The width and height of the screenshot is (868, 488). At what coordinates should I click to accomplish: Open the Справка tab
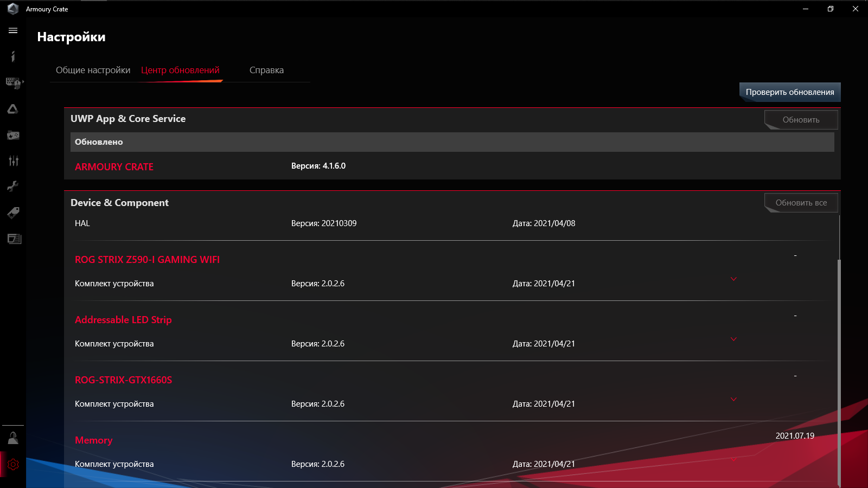[x=266, y=70]
